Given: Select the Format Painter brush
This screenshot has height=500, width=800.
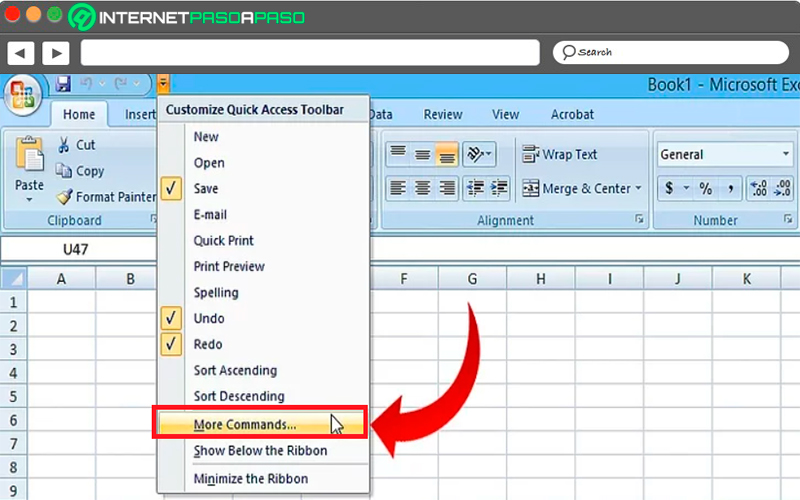Looking at the screenshot, I should pyautogui.click(x=65, y=196).
